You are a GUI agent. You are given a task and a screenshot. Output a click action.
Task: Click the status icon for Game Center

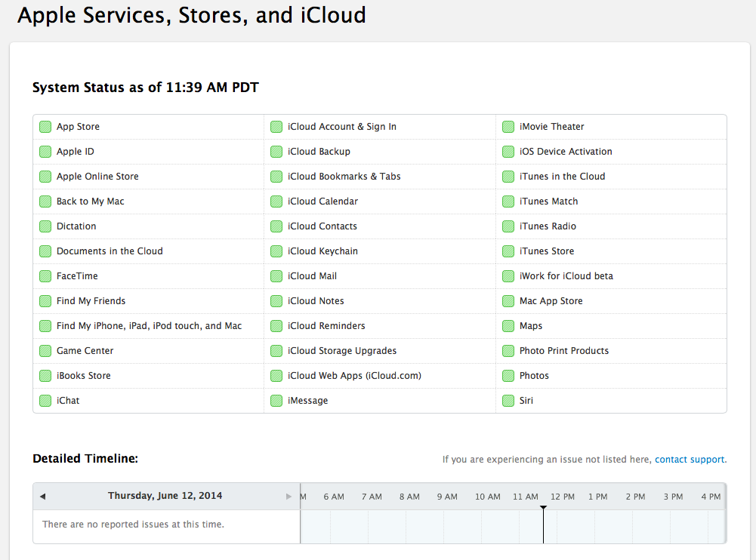45,351
